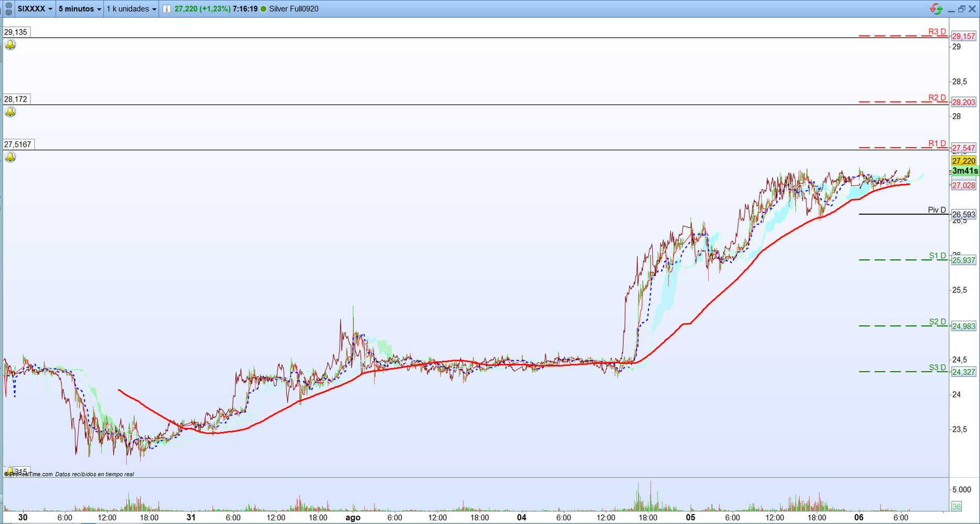
Task: Open the SIXXXX instrument dropdown
Action: (35, 9)
